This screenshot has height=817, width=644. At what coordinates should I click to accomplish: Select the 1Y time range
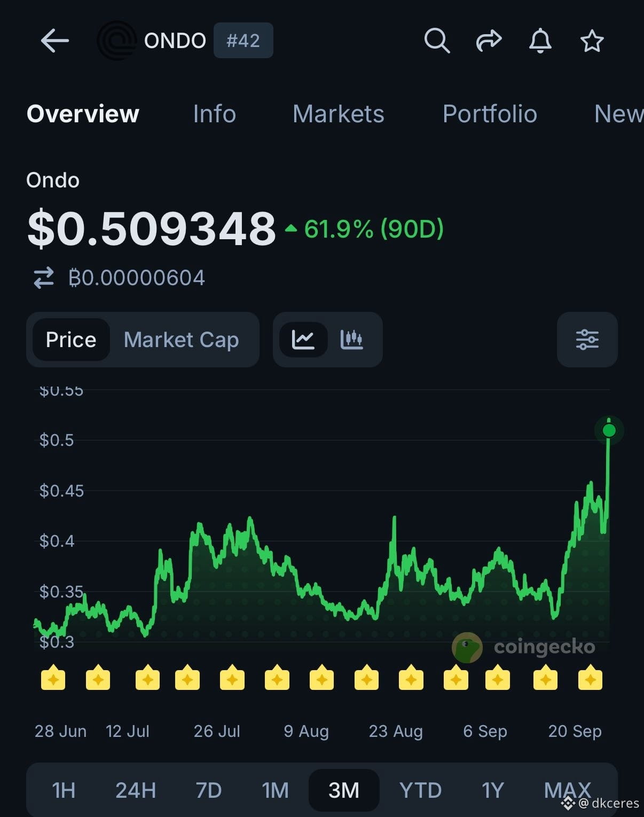(x=492, y=790)
